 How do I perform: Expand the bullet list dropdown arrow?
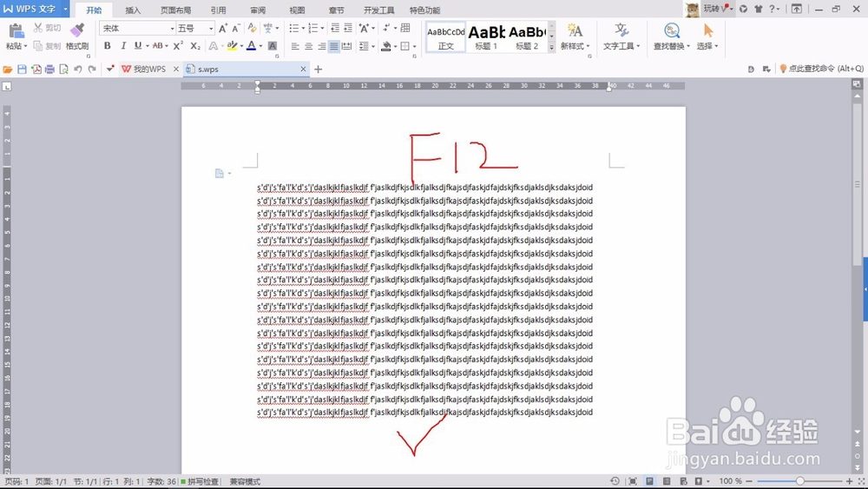[x=303, y=29]
